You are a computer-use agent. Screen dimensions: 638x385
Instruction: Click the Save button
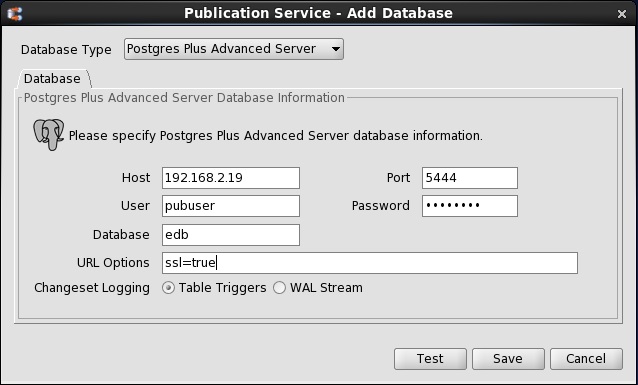pyautogui.click(x=508, y=359)
